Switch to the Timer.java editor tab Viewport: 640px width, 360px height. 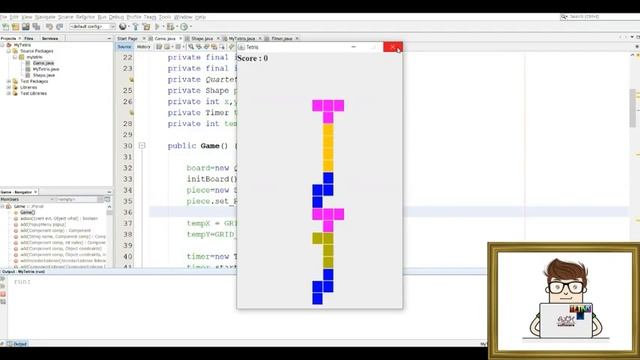[282, 38]
